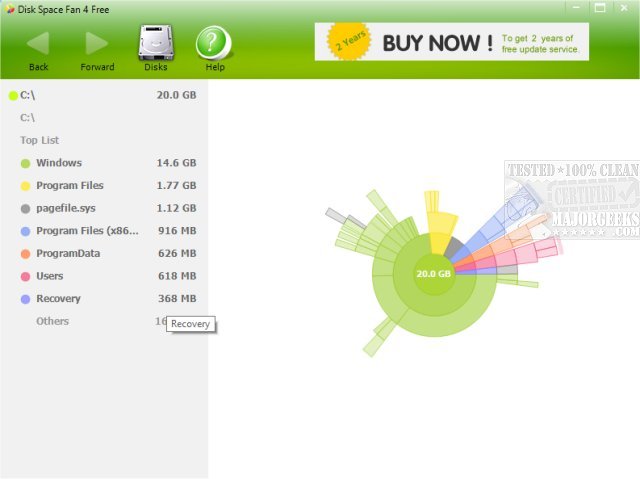Click the gray dot beside pagefile.sys

[x=25, y=209]
